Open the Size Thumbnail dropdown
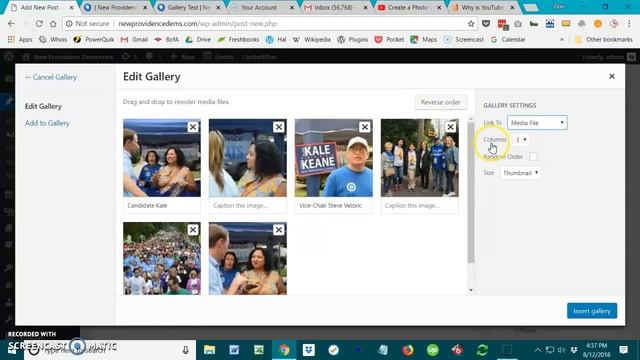Viewport: 640px width, 360px height. click(x=520, y=173)
